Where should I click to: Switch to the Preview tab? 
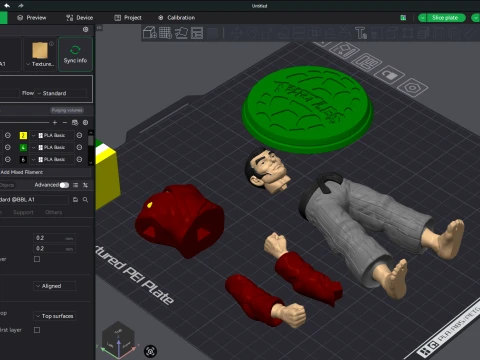pyautogui.click(x=32, y=18)
